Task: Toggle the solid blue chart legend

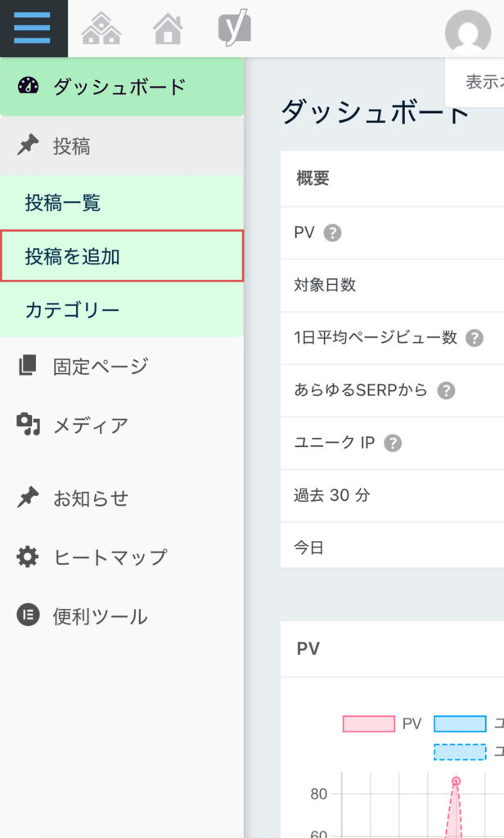Action: 460,723
